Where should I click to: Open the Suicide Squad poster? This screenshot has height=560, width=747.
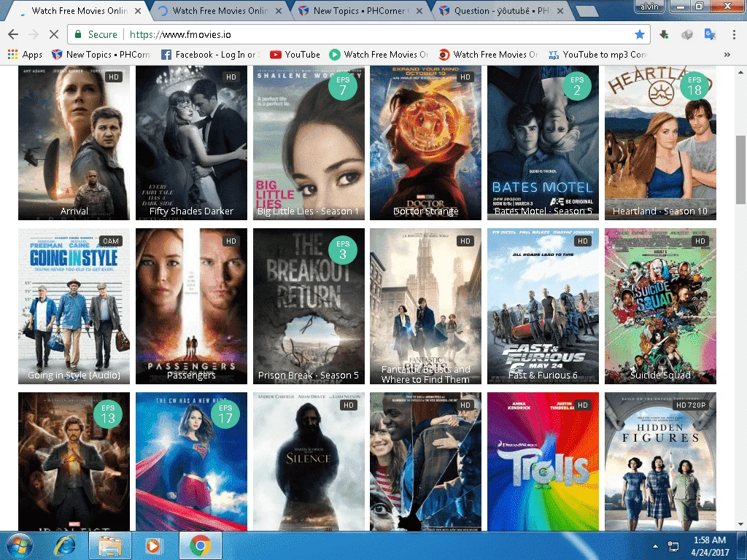click(660, 306)
